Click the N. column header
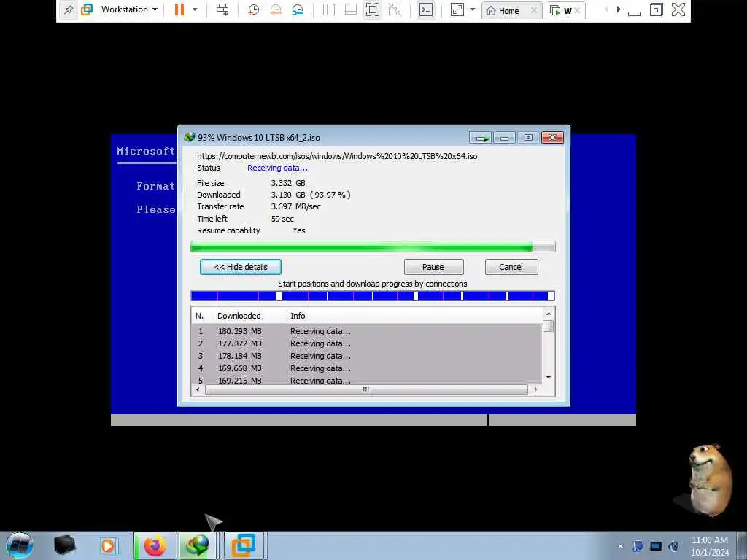 click(x=200, y=316)
